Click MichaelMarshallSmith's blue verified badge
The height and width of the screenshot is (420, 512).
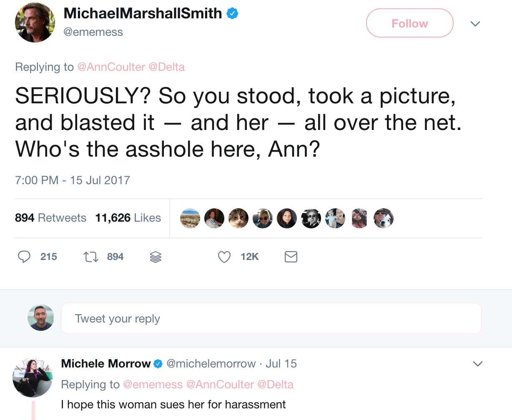[x=232, y=14]
